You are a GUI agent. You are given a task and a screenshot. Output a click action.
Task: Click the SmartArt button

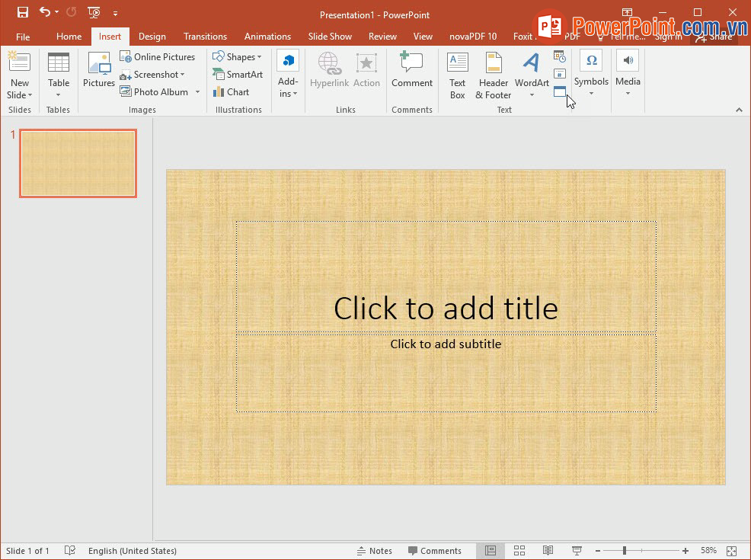(238, 75)
